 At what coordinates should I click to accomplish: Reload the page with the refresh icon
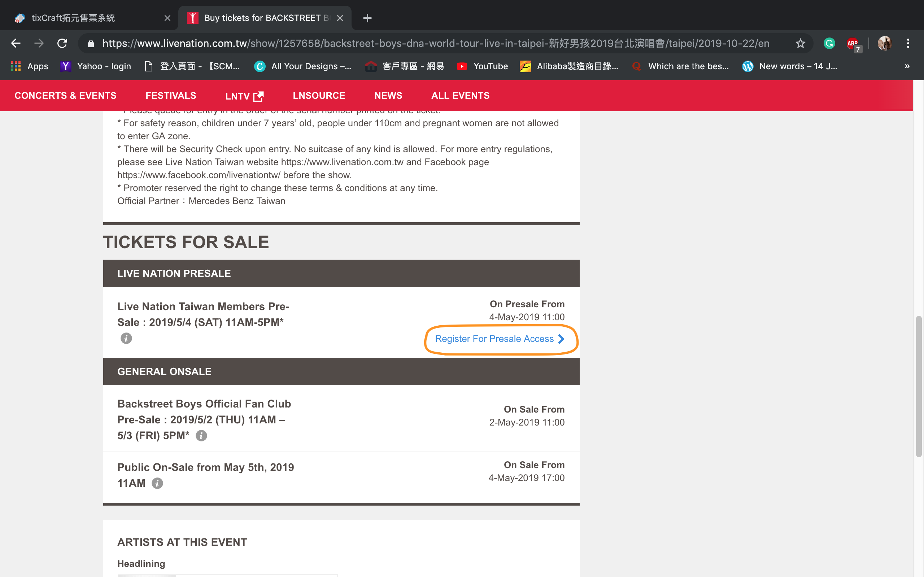62,44
